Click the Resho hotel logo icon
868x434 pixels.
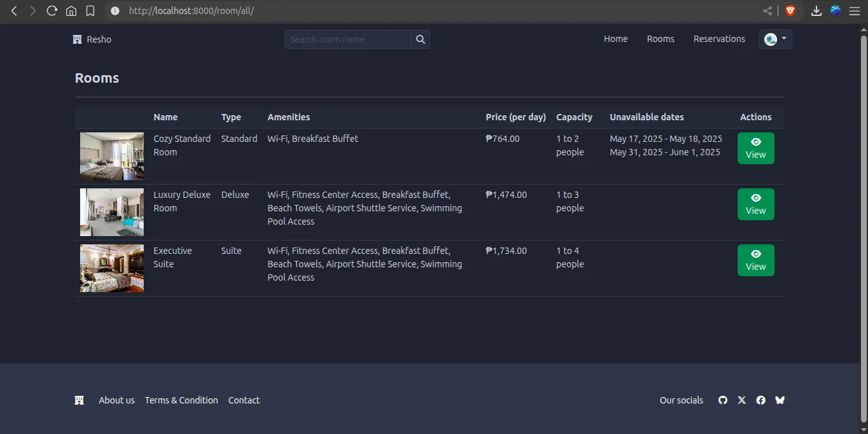[78, 39]
